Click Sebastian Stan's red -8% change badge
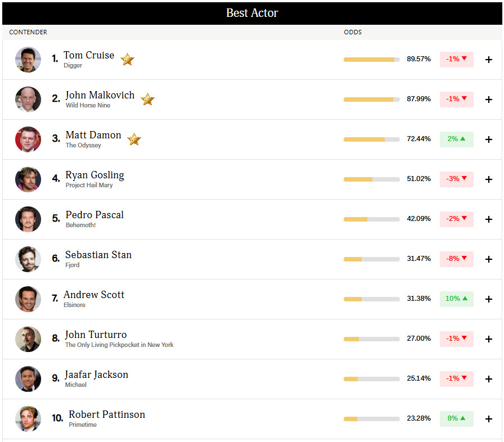Viewport: 504px width, 442px height. (456, 259)
